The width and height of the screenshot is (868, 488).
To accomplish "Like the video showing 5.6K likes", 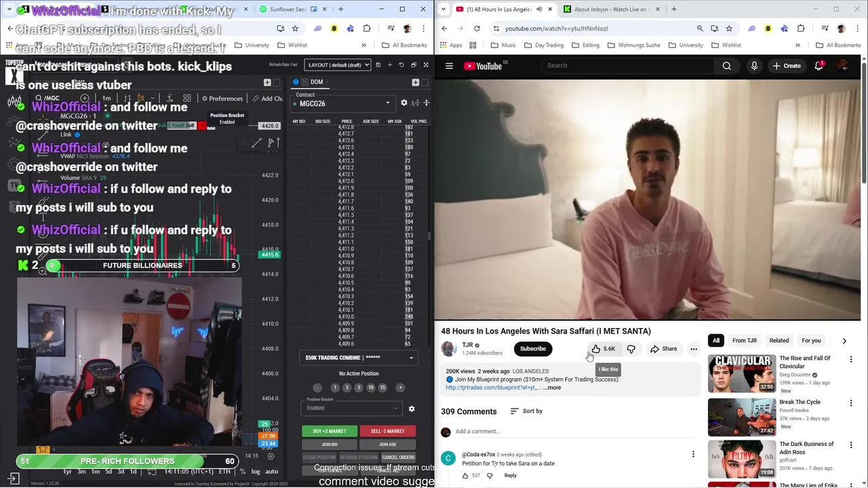I will [x=603, y=348].
